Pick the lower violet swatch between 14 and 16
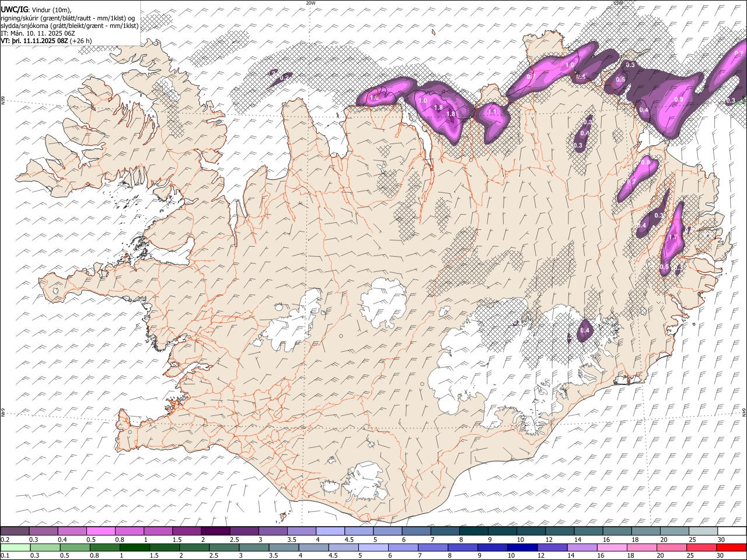The width and height of the screenshot is (747, 560). tap(582, 547)
